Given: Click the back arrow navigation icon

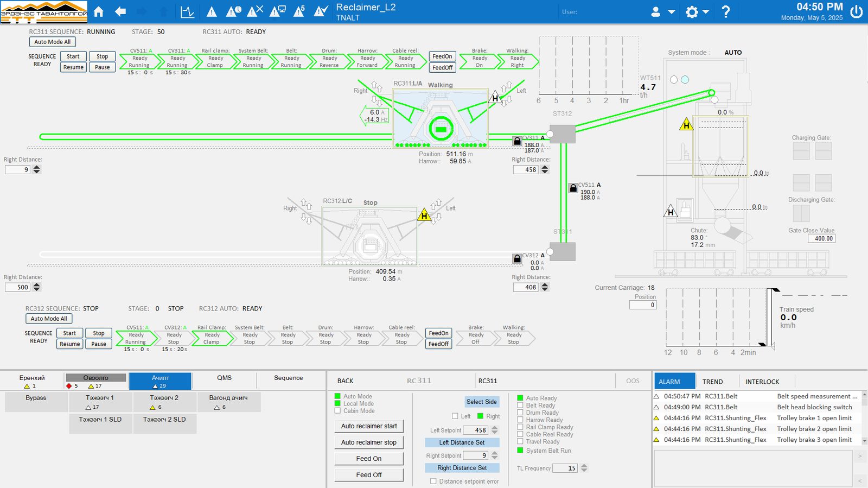Looking at the screenshot, I should (120, 11).
